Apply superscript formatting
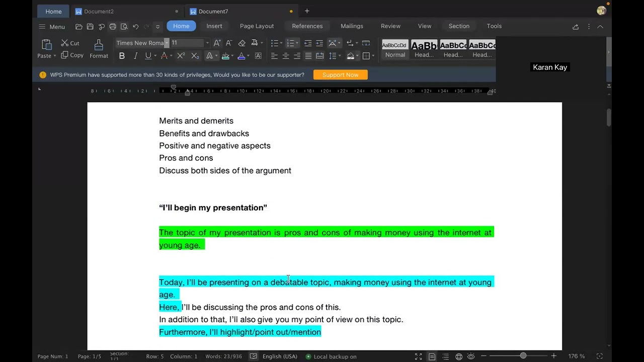Screen dimensions: 644x362 pyautogui.click(x=181, y=56)
